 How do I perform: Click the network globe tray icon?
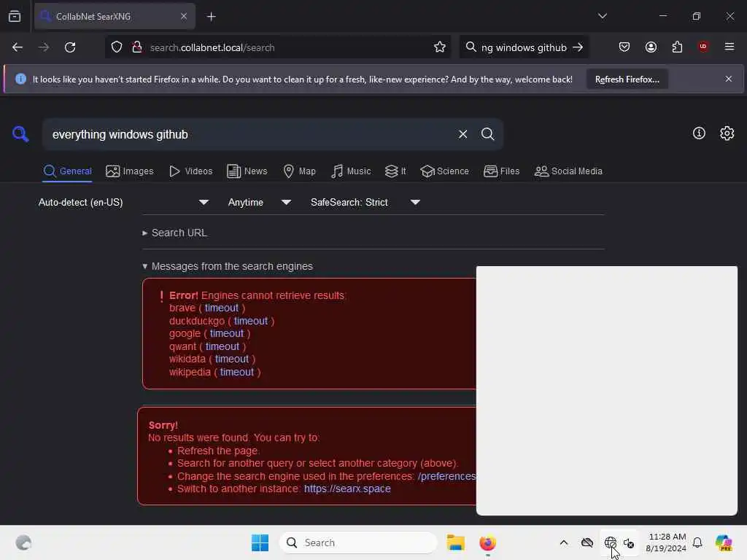[611, 542]
